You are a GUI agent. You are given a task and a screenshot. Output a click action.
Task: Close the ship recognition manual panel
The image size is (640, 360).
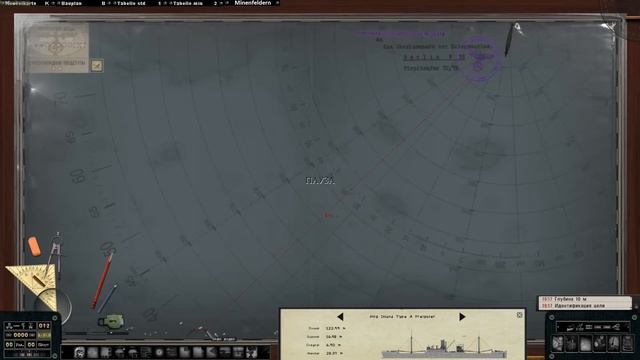pos(519,315)
